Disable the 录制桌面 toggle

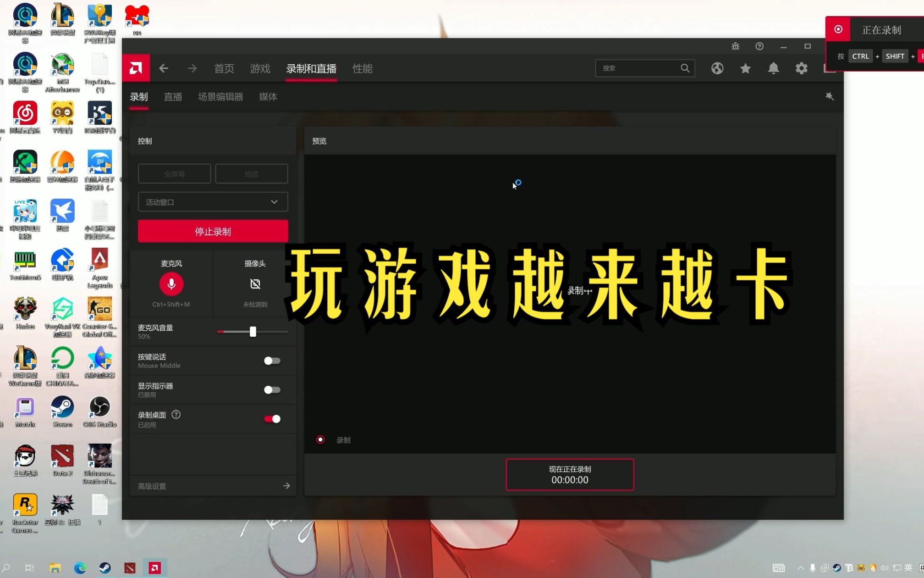click(x=272, y=419)
